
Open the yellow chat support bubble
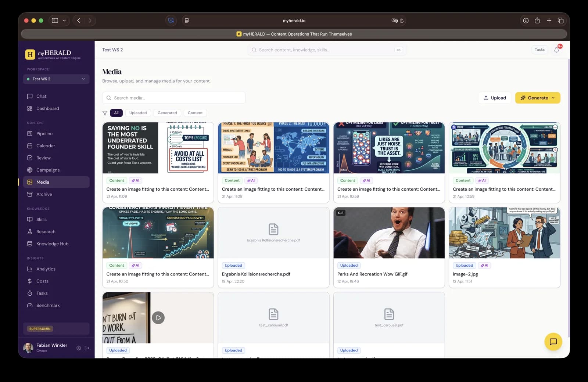tap(553, 342)
